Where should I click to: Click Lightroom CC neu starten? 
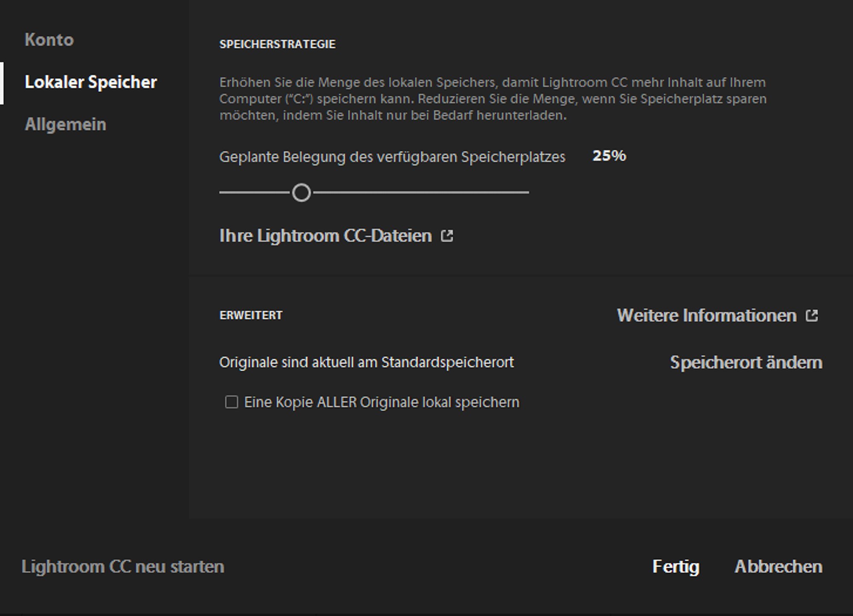[123, 567]
